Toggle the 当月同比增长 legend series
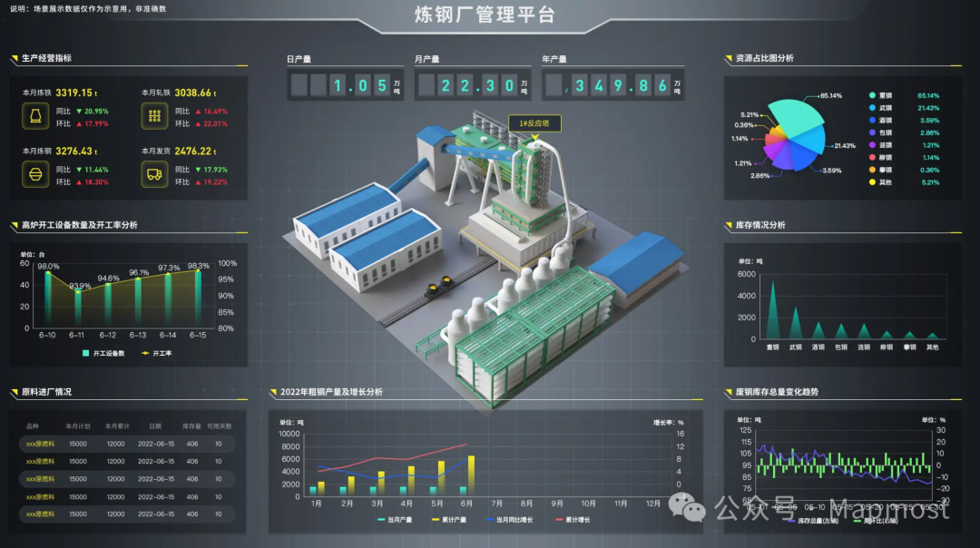This screenshot has width=980, height=548. click(x=510, y=519)
